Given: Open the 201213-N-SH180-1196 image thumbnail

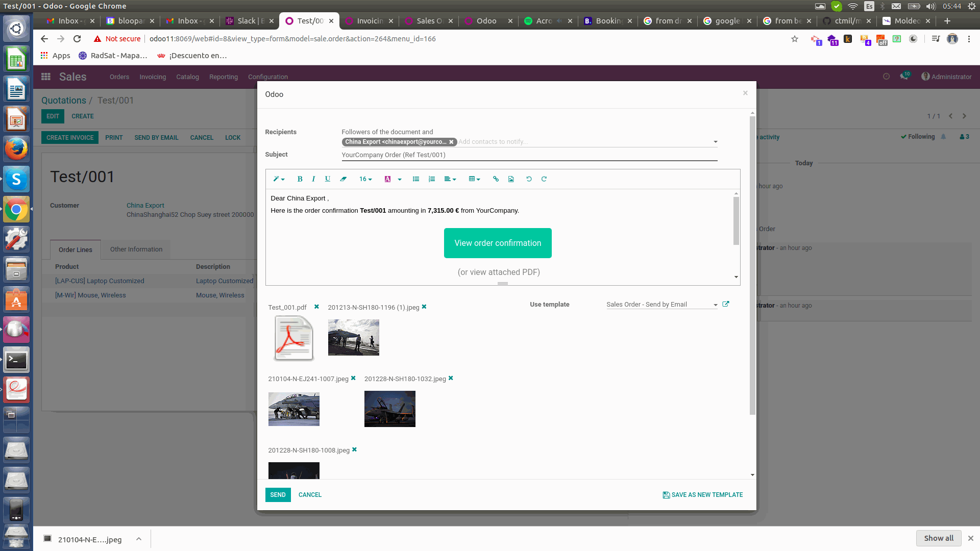Looking at the screenshot, I should coord(354,337).
